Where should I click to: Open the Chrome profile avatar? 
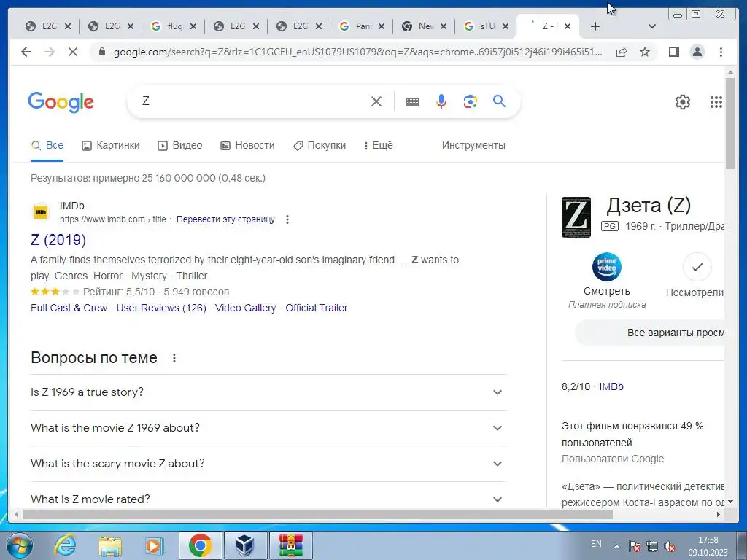coord(697,52)
